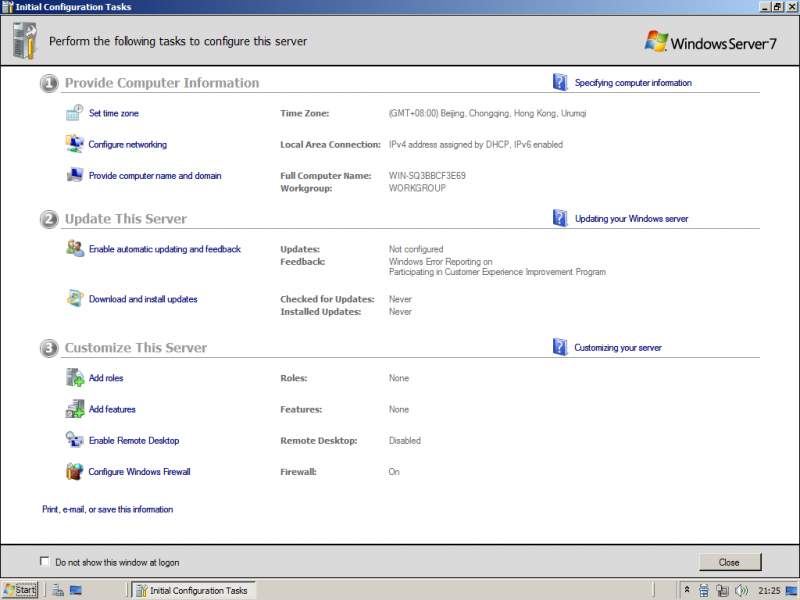This screenshot has width=800, height=600.
Task: Click Remote Desktop status Disabled
Action: pyautogui.click(x=405, y=440)
